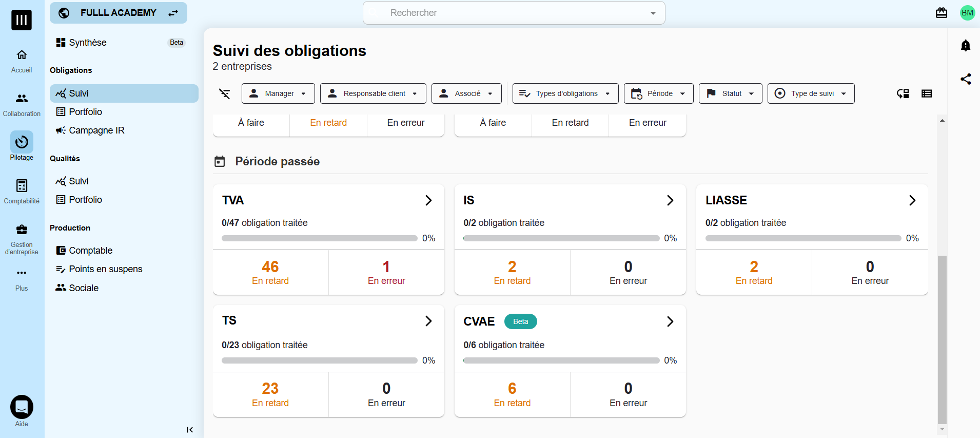Switch workspace next to FULLL ACADEMY
The image size is (980, 438).
tap(173, 13)
